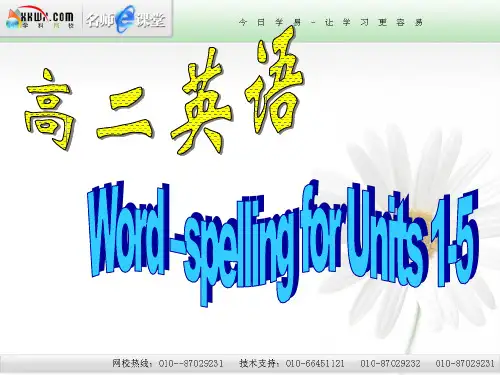Click the 名师e课堂 logo
Screen dimensions: 500x375
click(126, 20)
